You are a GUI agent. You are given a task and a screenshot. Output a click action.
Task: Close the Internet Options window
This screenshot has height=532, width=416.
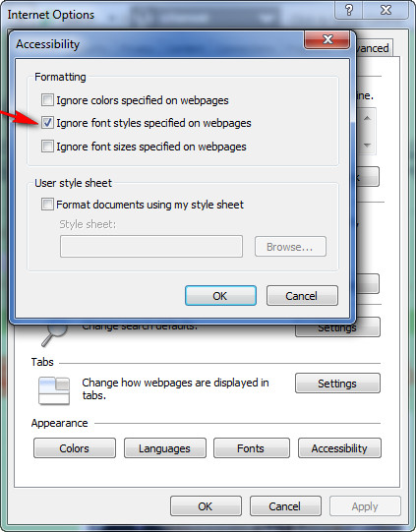click(386, 10)
